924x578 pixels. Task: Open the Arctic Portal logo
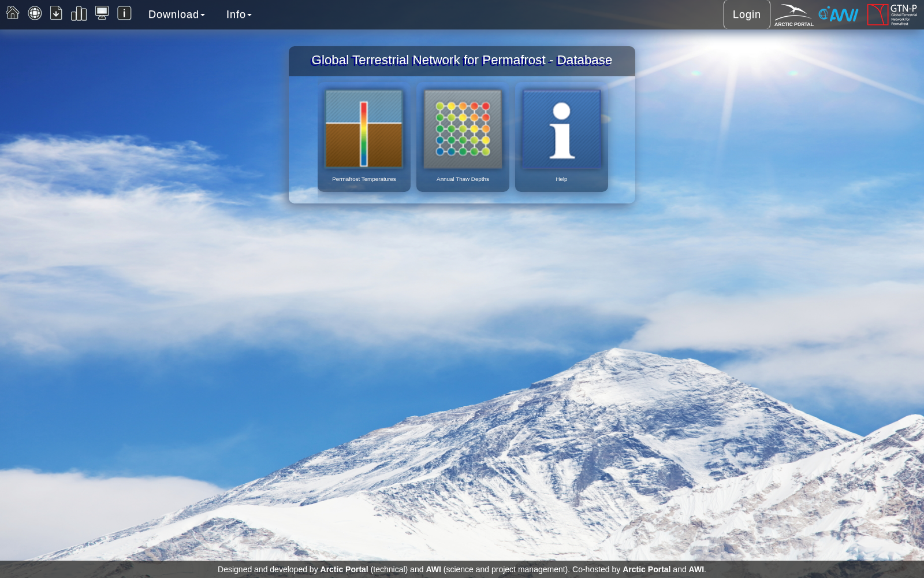(x=794, y=15)
